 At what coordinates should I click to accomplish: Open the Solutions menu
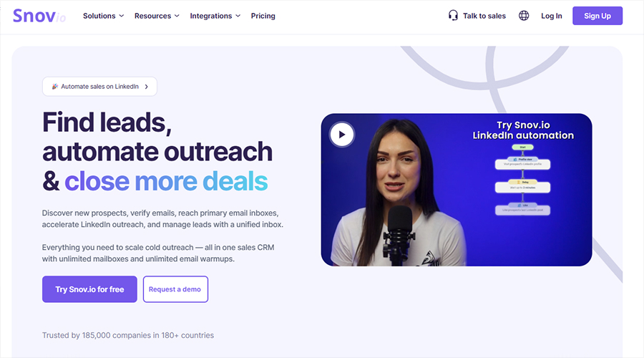pyautogui.click(x=99, y=16)
